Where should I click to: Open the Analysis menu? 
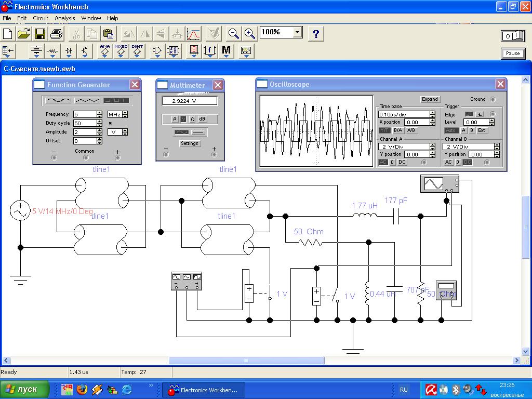65,18
